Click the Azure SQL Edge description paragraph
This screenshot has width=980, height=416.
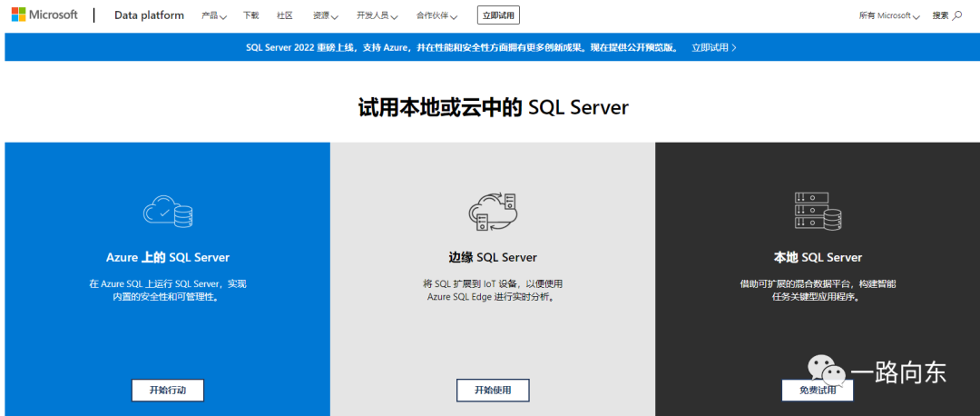pyautogui.click(x=493, y=291)
